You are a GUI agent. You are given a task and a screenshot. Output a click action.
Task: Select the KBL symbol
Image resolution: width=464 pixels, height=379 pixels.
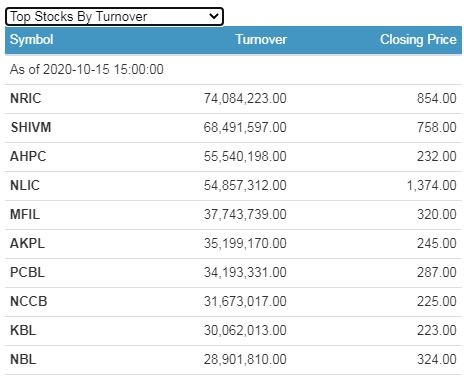coord(23,330)
